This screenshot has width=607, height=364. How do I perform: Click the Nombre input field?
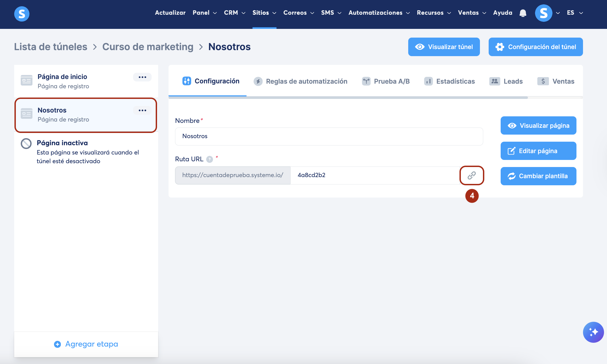pos(329,136)
